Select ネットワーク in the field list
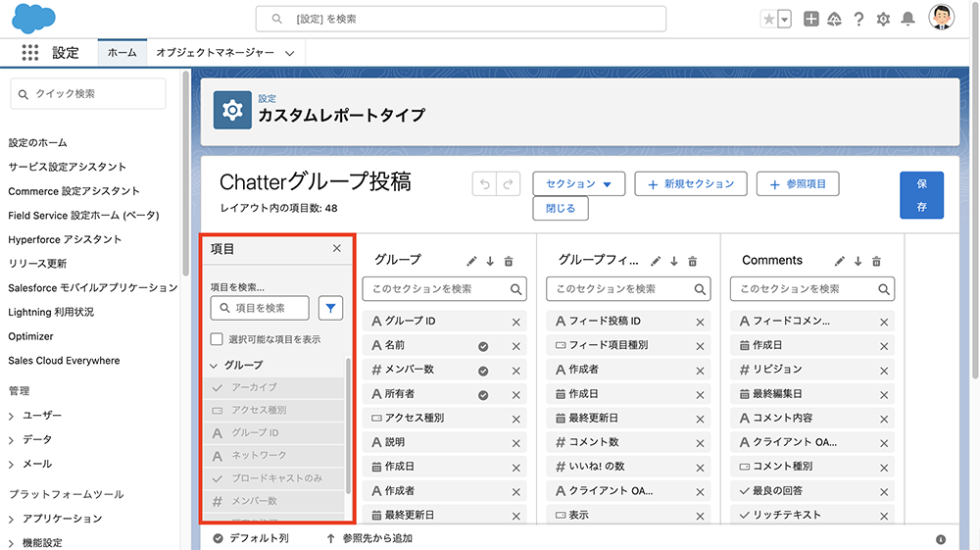This screenshot has width=980, height=550. pos(273,456)
